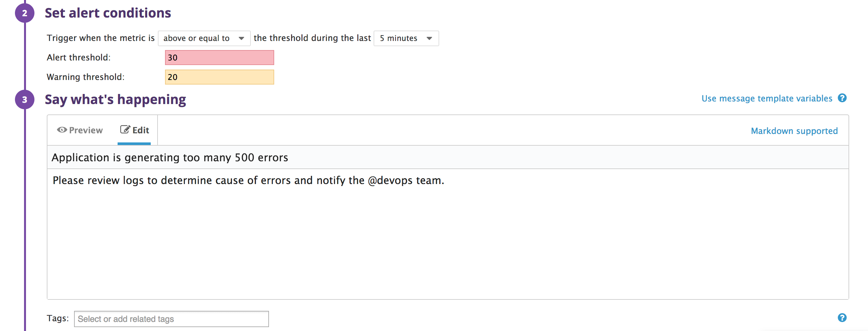868x331 pixels.
Task: Click the arrow on the '5 minutes' selector
Action: pyautogui.click(x=429, y=38)
